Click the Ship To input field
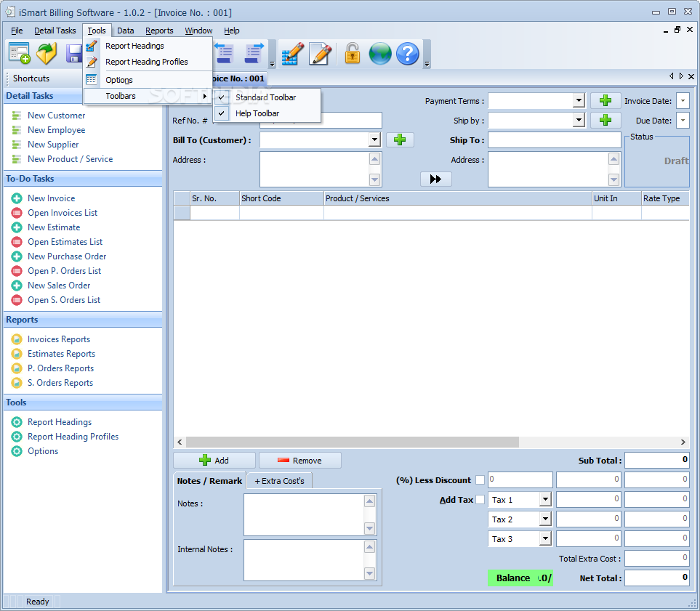The width and height of the screenshot is (700, 611). coord(555,139)
